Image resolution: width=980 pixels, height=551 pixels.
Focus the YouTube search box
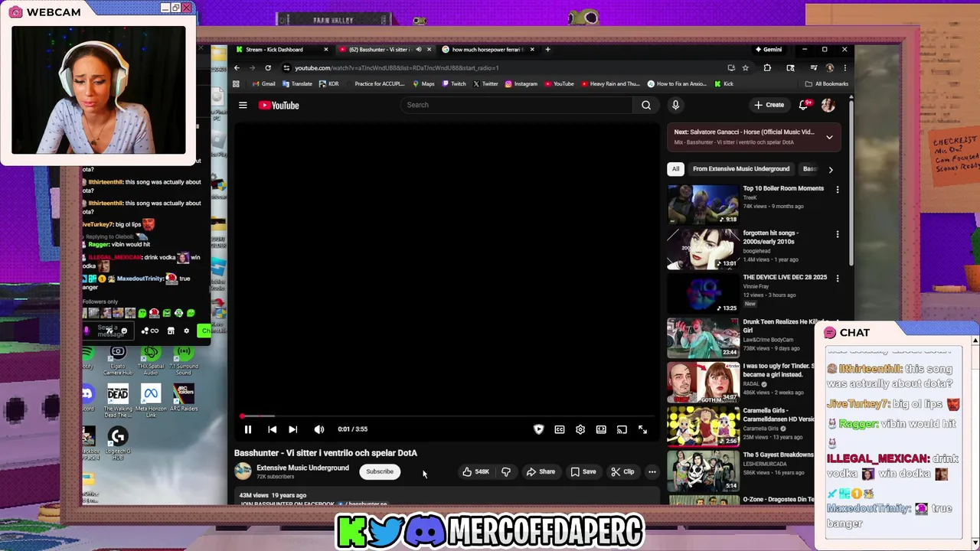[x=517, y=105]
